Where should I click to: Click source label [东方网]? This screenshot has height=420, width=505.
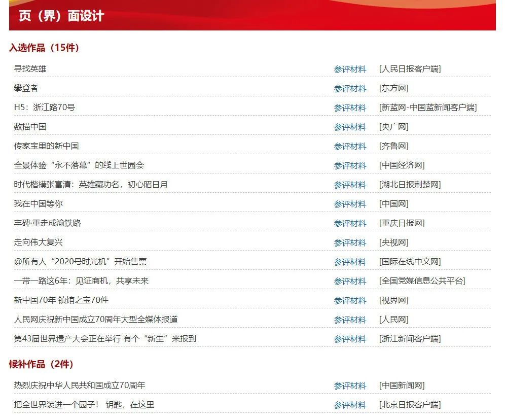(394, 88)
